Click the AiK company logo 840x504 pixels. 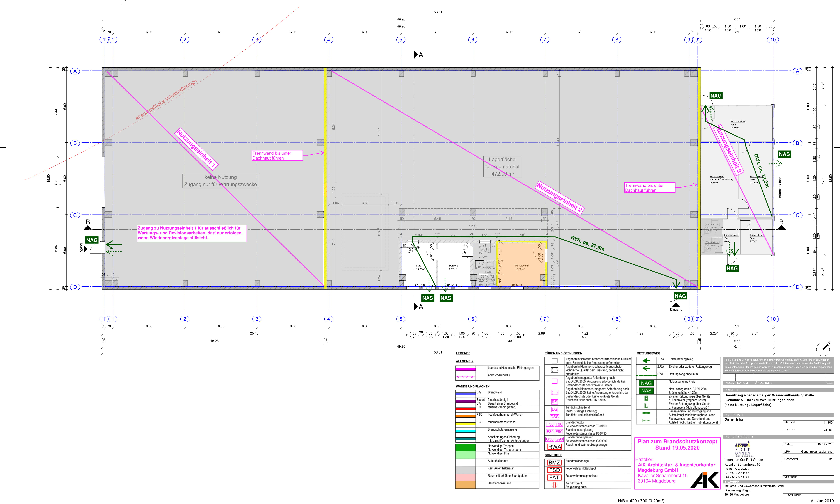[705, 480]
